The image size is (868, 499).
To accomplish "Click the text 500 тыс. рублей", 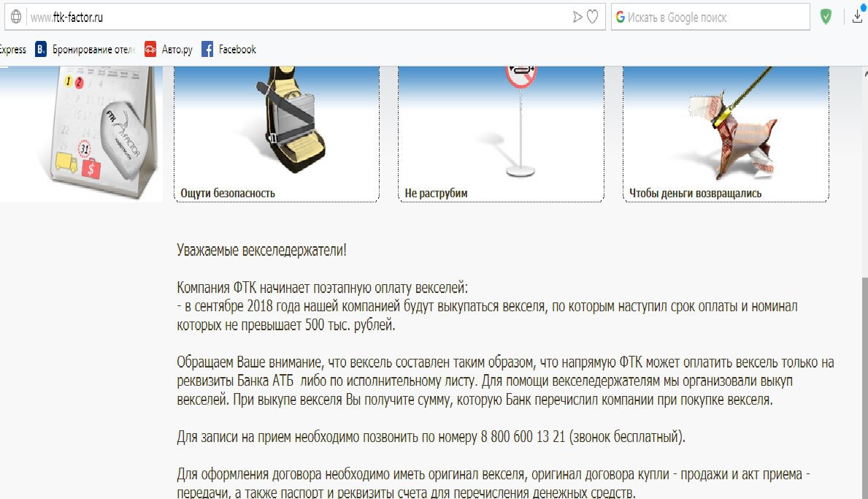I will (350, 325).
